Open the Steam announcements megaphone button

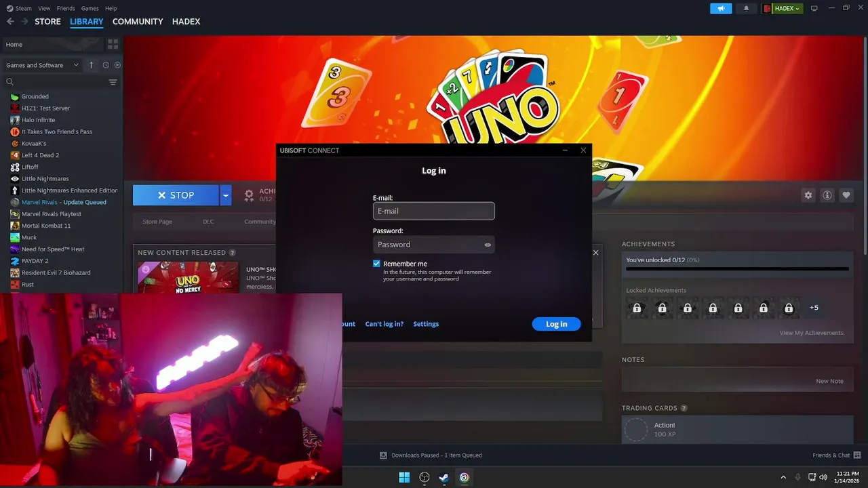point(721,8)
